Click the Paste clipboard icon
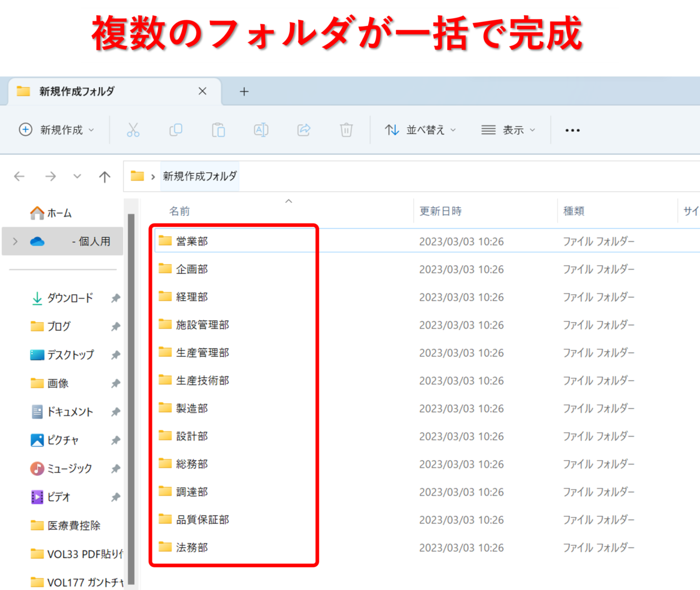This screenshot has height=590, width=700. click(x=218, y=130)
